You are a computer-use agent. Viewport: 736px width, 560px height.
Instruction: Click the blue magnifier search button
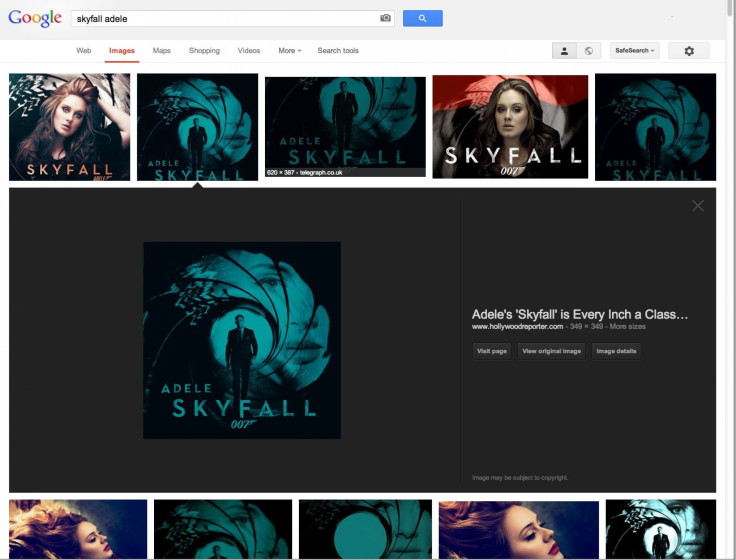tap(422, 18)
